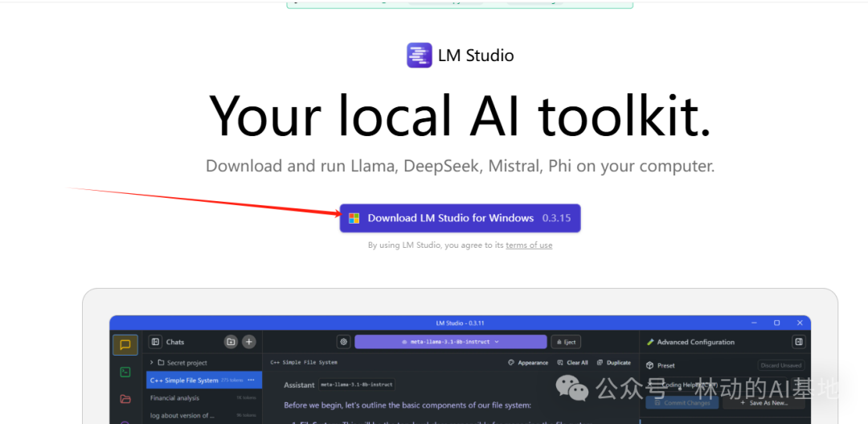Open the My Models folder icon in sidebar
Viewport: 868px width, 424px height.
[x=125, y=398]
